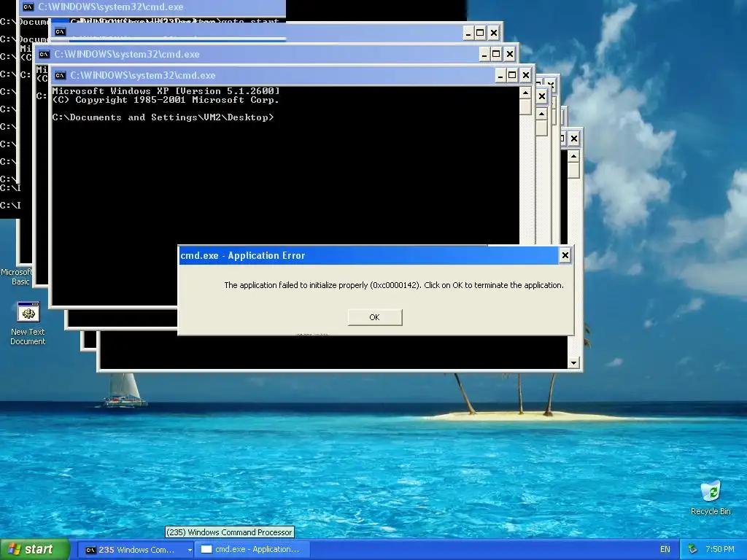Click the front cmd window title bar text
747x560 pixels.
[x=142, y=75]
